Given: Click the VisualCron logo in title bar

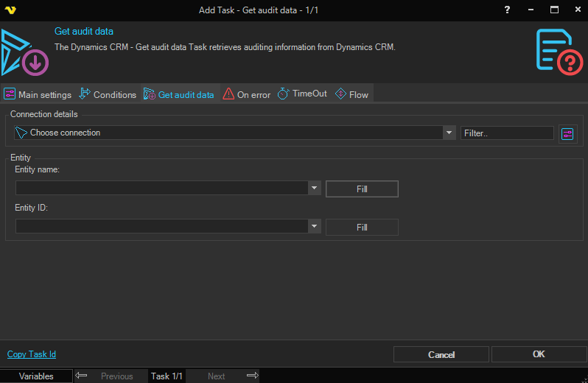Looking at the screenshot, I should pyautogui.click(x=11, y=10).
